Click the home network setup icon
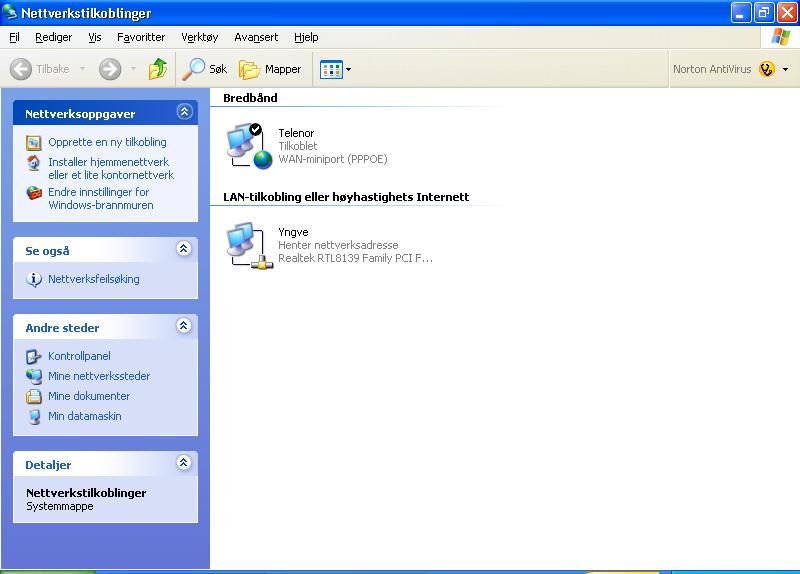The image size is (800, 574). click(34, 163)
